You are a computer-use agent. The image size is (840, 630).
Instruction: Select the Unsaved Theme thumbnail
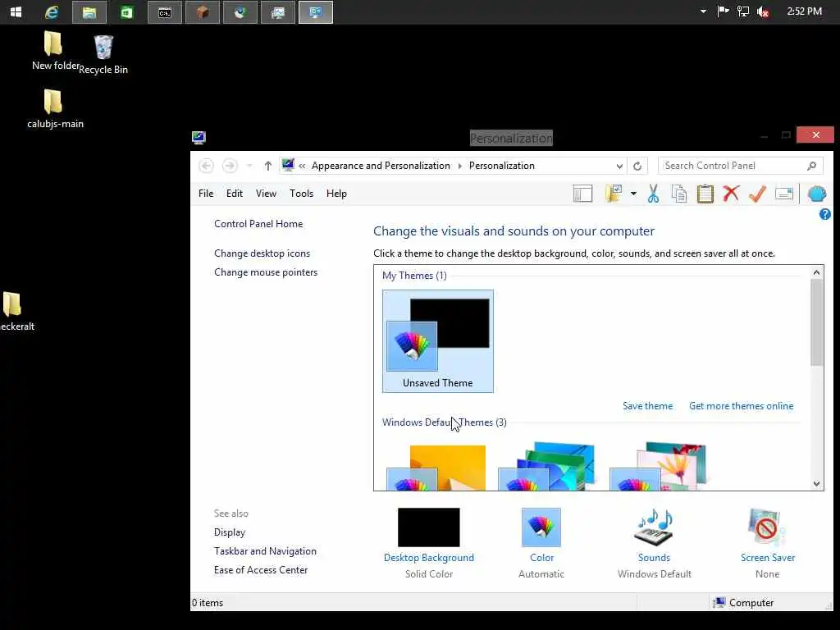[x=438, y=341]
